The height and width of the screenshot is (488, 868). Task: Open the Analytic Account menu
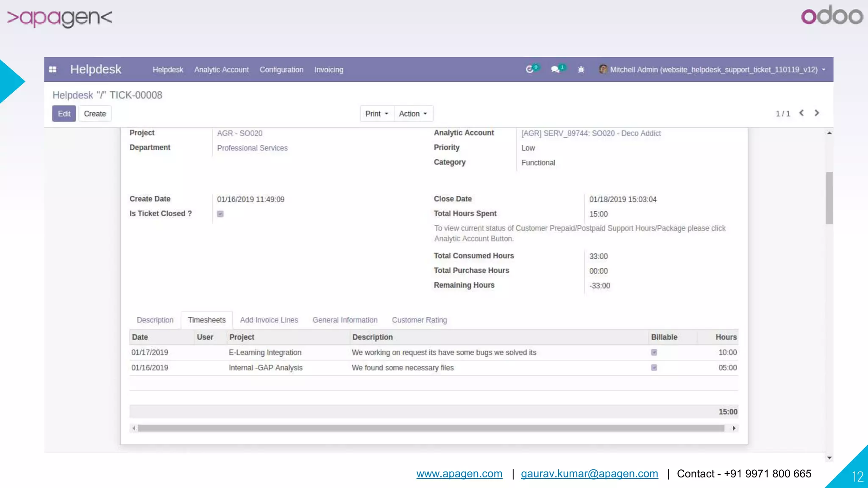coord(221,69)
